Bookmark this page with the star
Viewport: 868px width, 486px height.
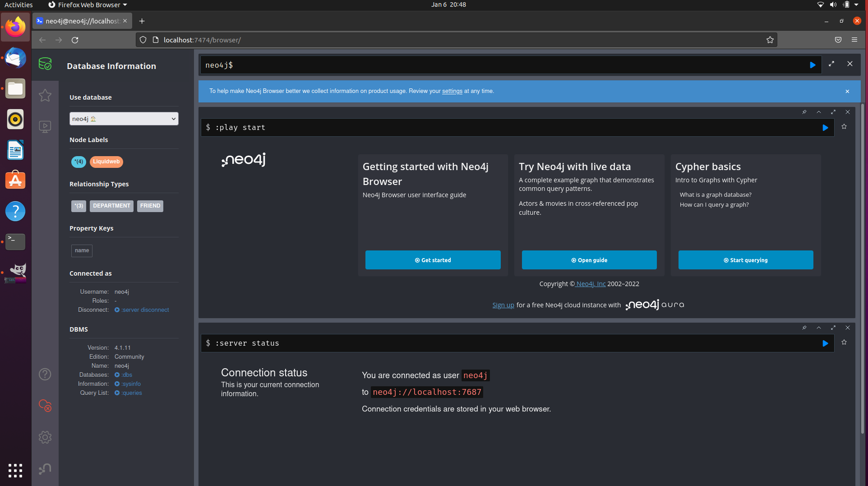pos(770,40)
